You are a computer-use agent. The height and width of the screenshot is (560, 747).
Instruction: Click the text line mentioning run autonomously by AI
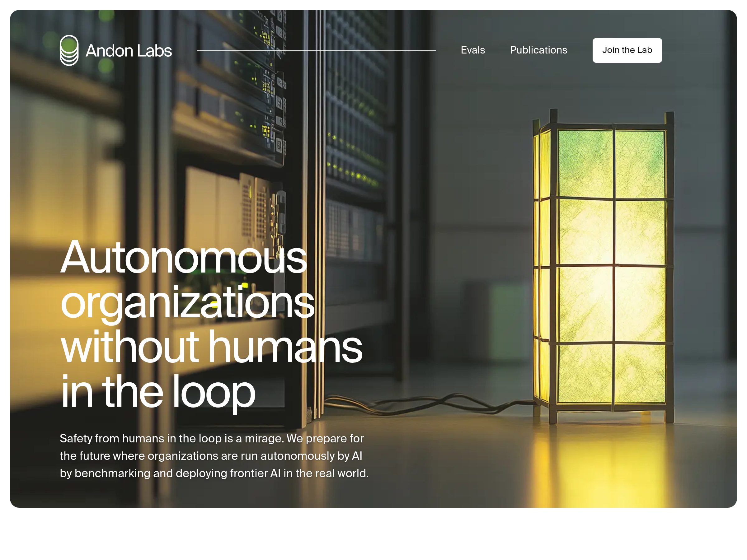(211, 456)
